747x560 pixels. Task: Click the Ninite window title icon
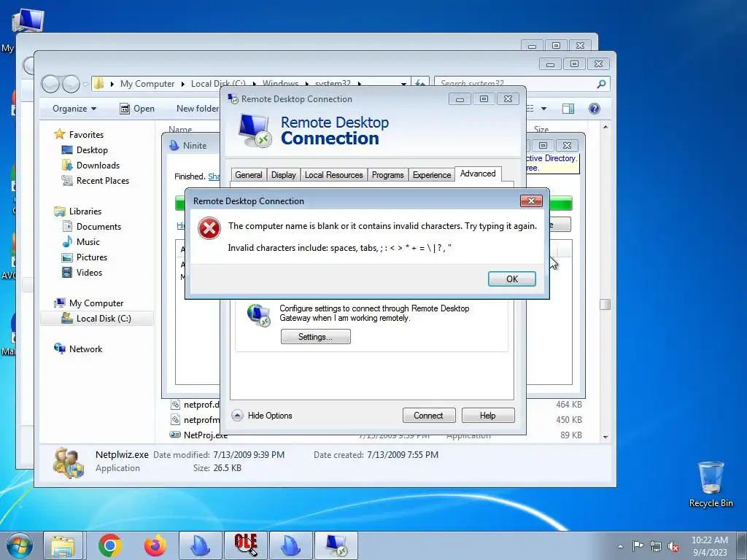[x=174, y=145]
